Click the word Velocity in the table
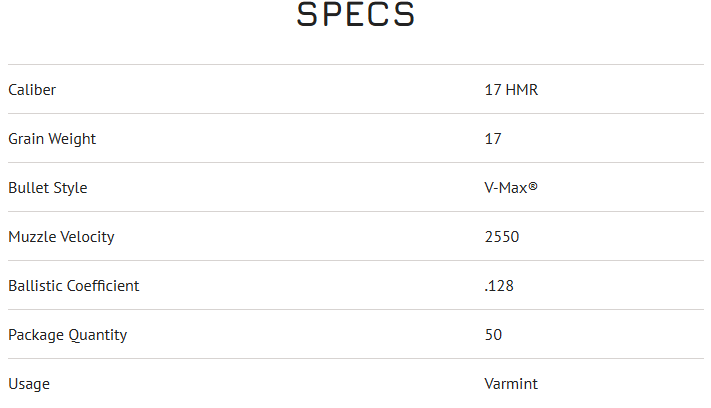Viewport: 711px width, 408px height. [x=87, y=237]
